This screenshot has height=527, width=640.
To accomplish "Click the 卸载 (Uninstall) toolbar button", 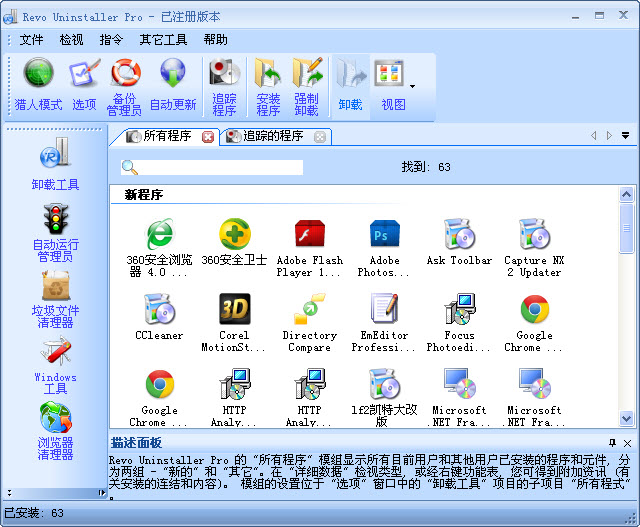I will click(350, 84).
